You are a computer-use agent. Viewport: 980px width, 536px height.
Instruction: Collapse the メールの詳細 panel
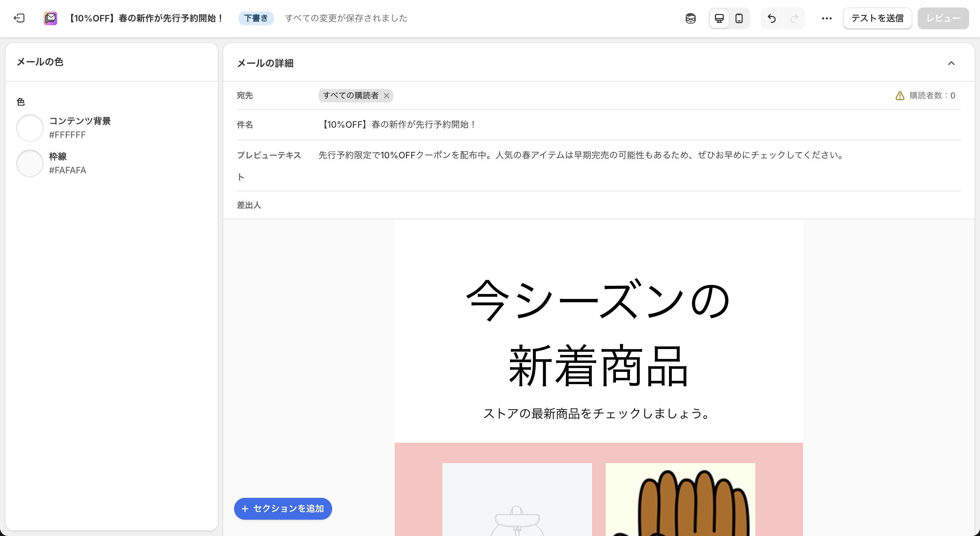952,63
